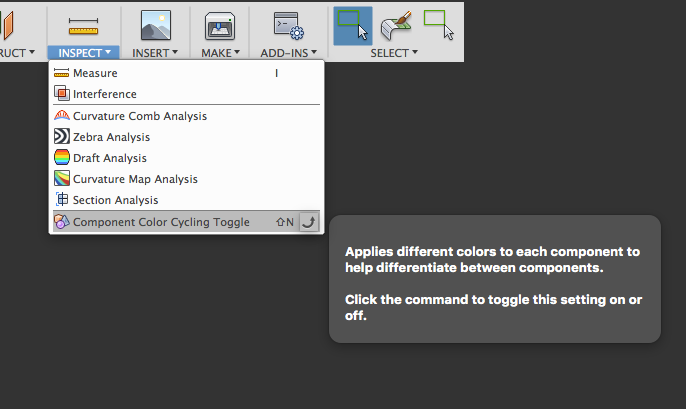Image resolution: width=686 pixels, height=409 pixels.
Task: Pin Component Color Cycling to toolbar arrow
Action: point(309,222)
